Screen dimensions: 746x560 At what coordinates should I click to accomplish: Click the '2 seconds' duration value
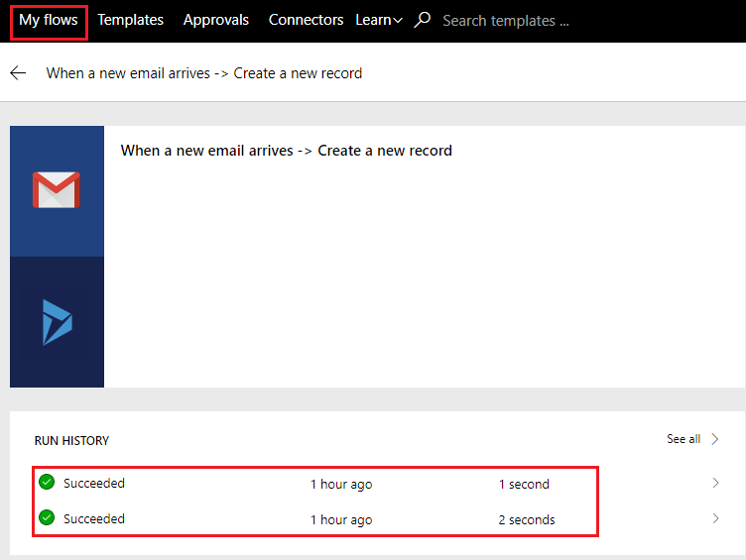click(x=527, y=519)
